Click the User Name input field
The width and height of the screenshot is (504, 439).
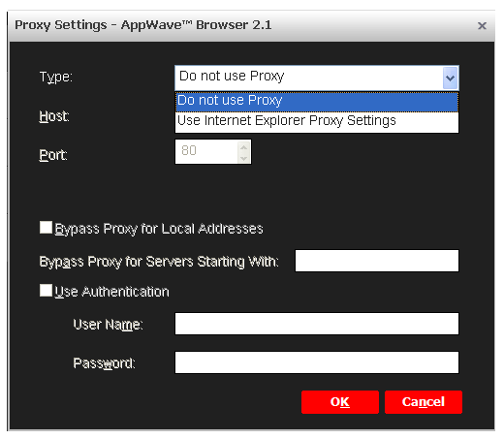coord(317,324)
